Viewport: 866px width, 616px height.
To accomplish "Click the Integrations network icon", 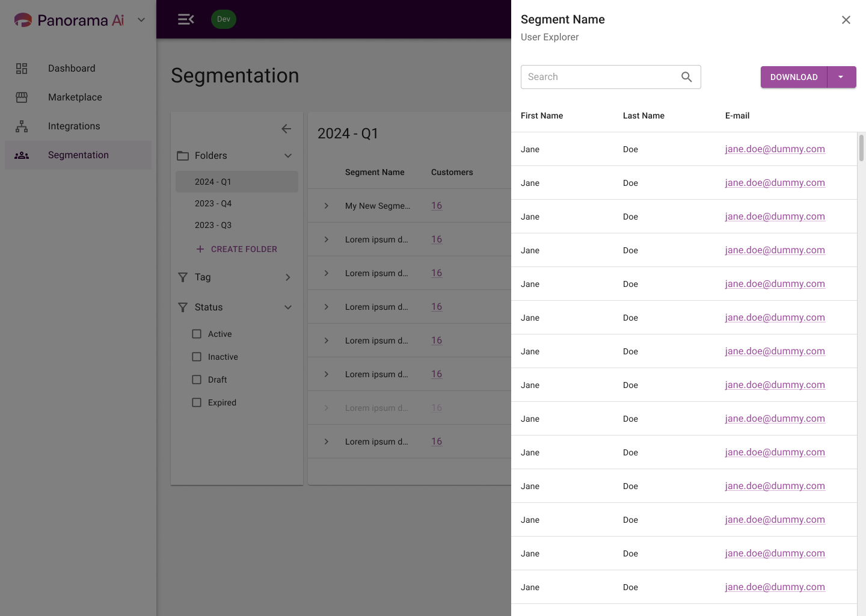I will [x=22, y=126].
